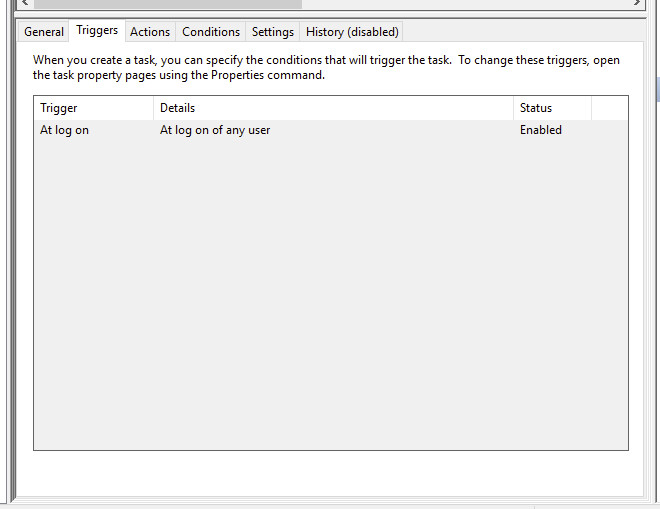Viewport: 660px width, 509px height.
Task: Open the Conditions tab
Action: click(210, 32)
